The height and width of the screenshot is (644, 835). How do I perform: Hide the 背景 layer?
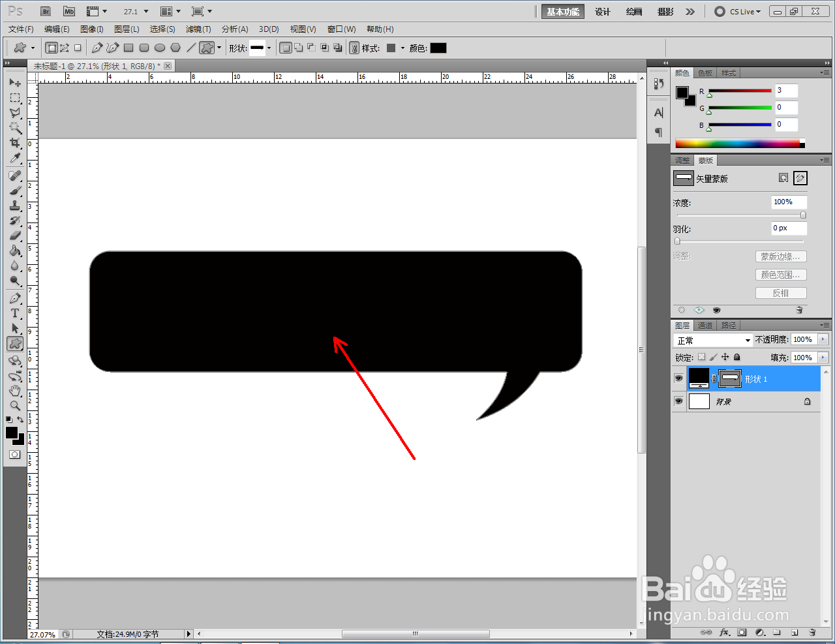click(x=678, y=401)
